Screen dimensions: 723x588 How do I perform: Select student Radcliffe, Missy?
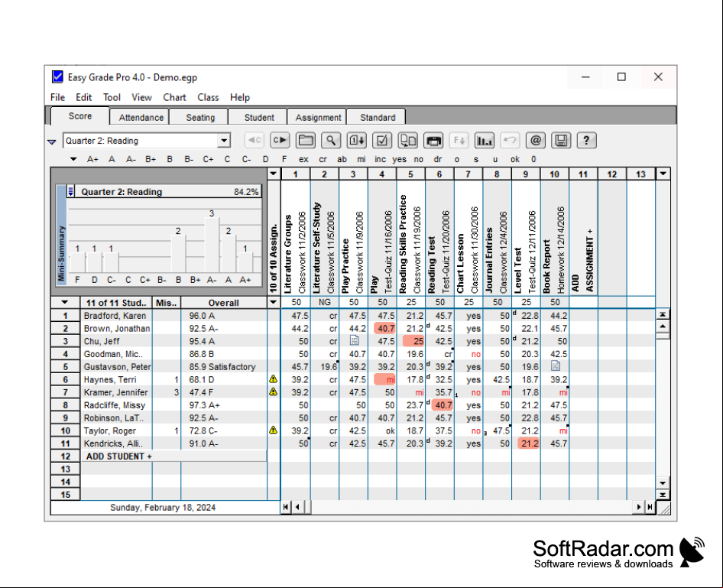115,405
